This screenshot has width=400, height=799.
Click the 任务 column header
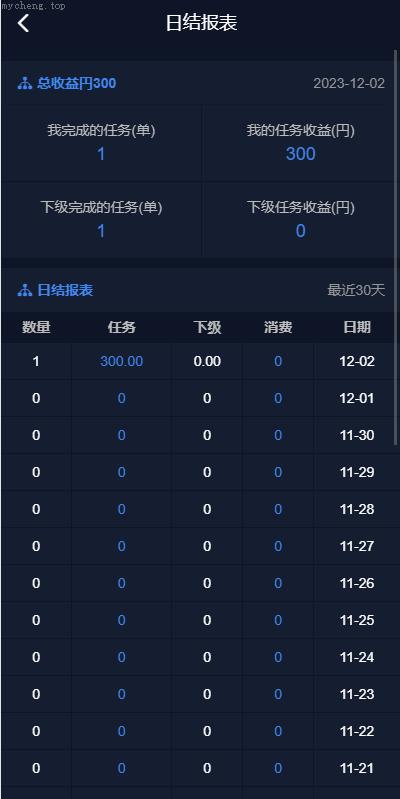tap(122, 327)
